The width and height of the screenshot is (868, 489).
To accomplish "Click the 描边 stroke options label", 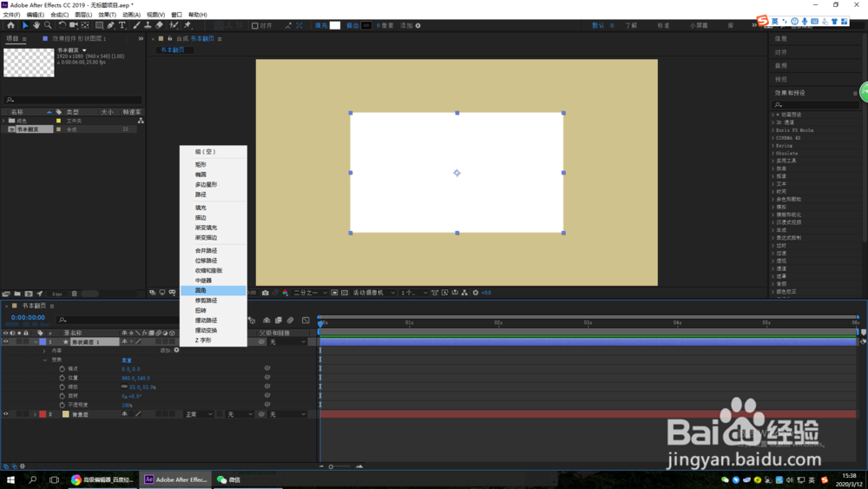I will click(x=352, y=25).
